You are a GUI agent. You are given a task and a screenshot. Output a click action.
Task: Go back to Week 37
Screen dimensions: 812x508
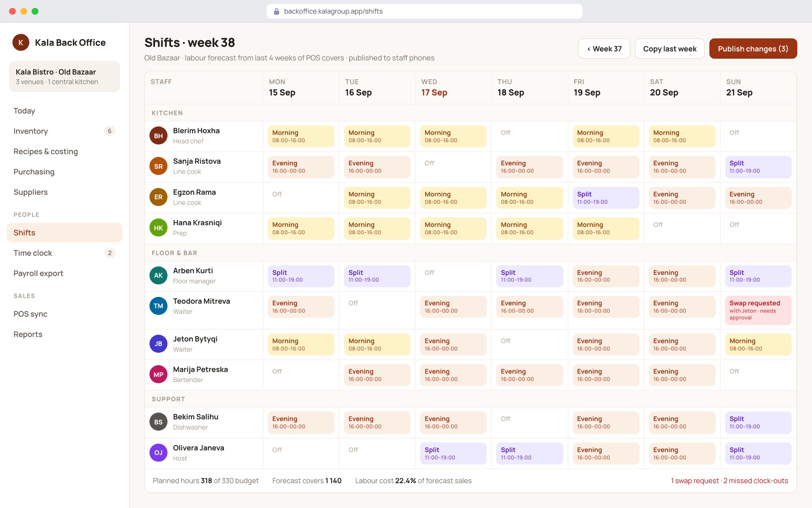click(604, 49)
